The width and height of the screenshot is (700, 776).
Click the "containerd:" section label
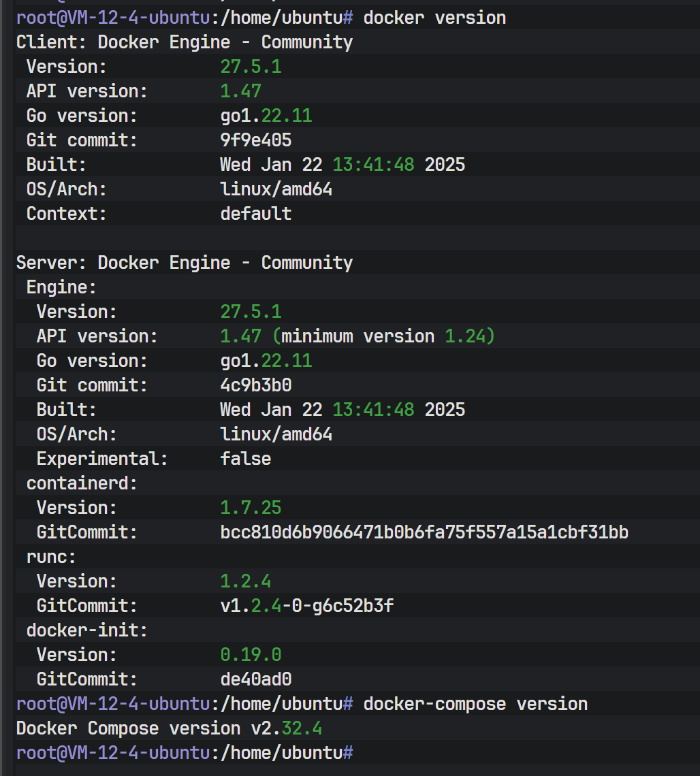tap(82, 483)
